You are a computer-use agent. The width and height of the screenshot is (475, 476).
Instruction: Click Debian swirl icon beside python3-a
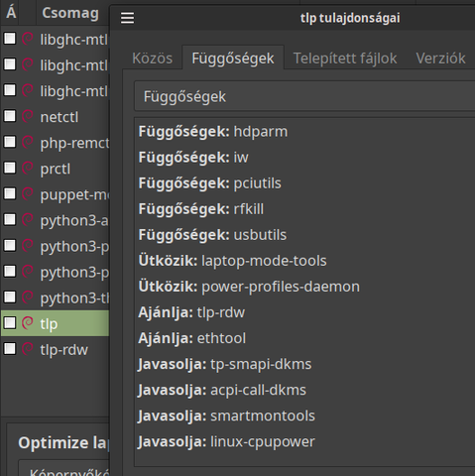click(28, 219)
